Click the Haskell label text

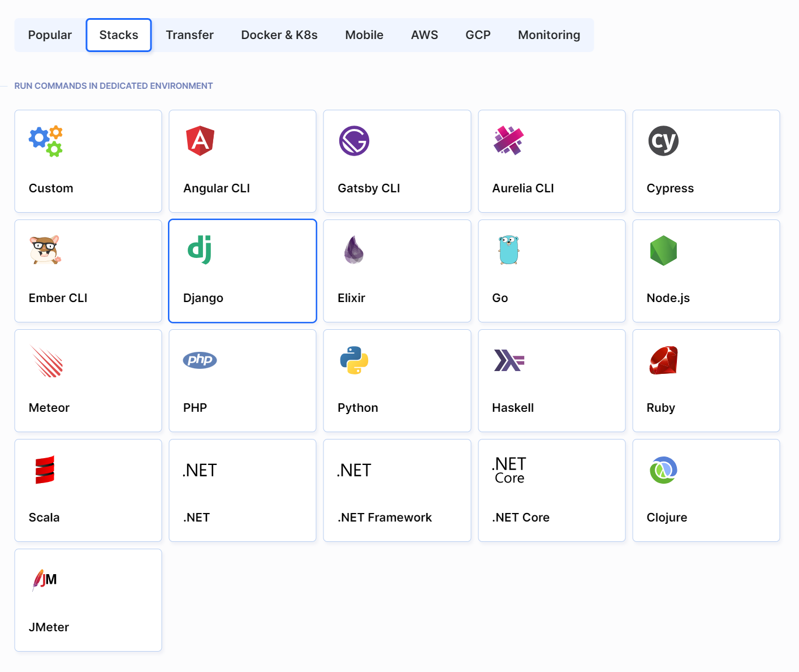coord(513,408)
